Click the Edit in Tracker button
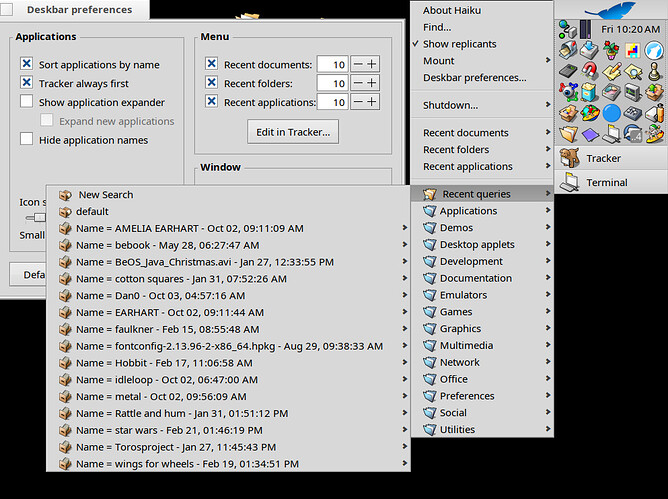Image resolution: width=668 pixels, height=499 pixels. 292,131
